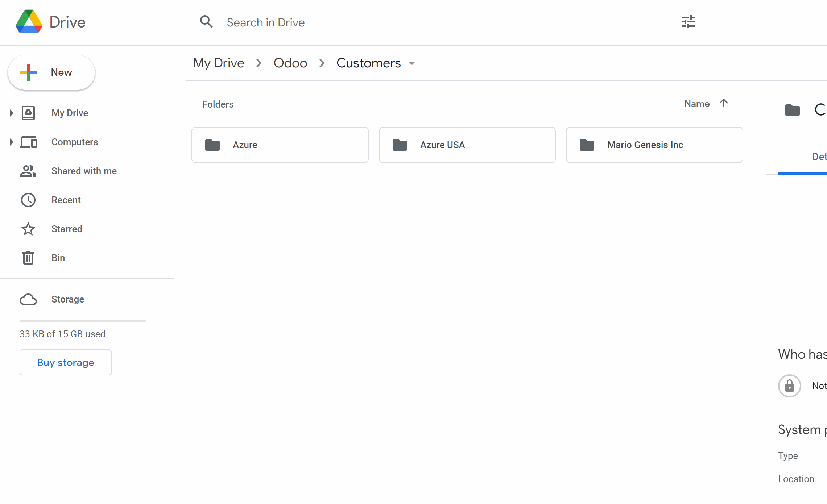Click the Starred star icon
This screenshot has width=827, height=504.
28,229
